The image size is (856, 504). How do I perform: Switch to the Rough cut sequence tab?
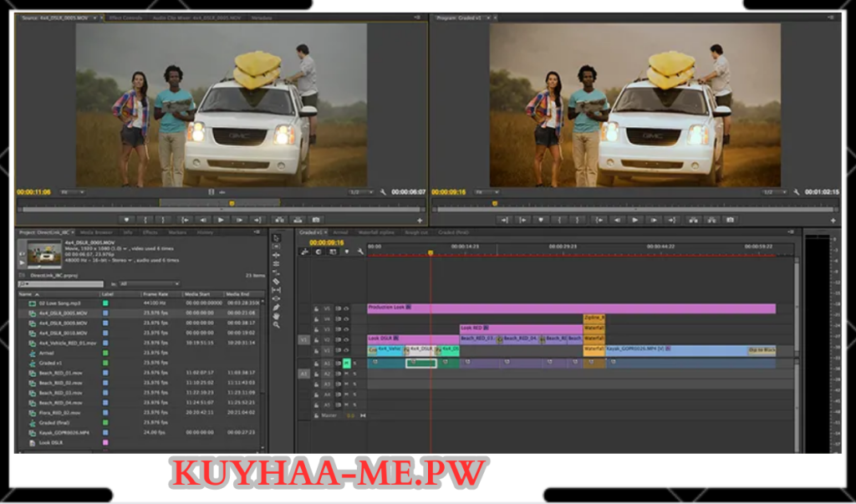coord(416,232)
